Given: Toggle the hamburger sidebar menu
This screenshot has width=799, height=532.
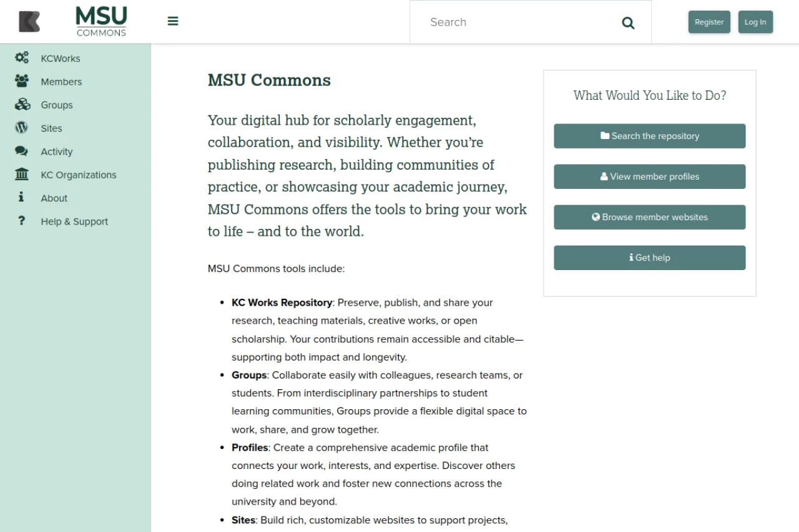Looking at the screenshot, I should 173,21.
